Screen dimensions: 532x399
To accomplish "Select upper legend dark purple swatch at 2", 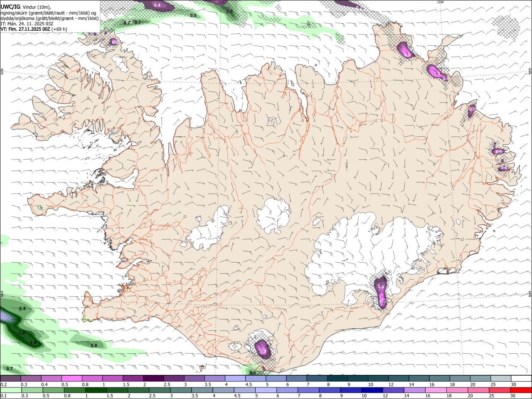I will (x=153, y=379).
